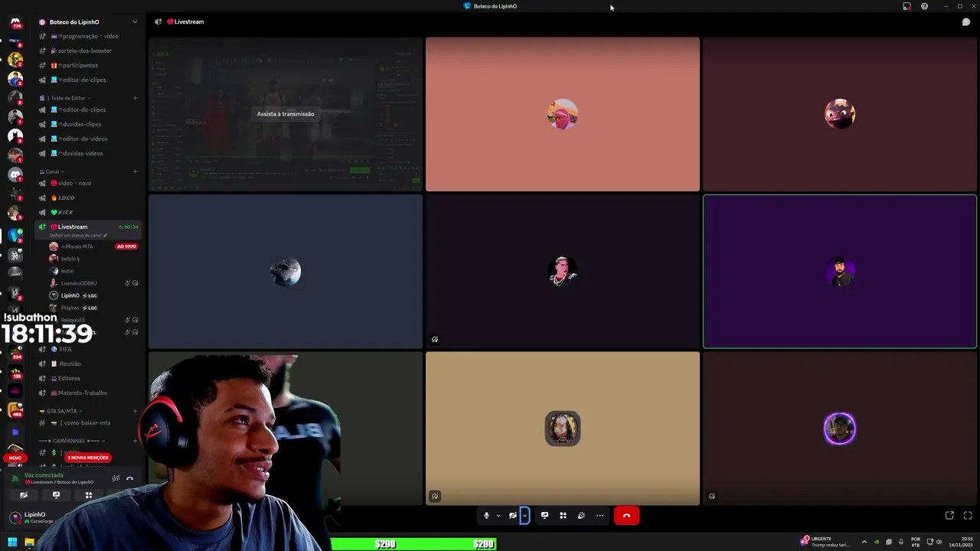Viewport: 980px width, 551px height.
Task: Select the green-highlighted speaking user tile
Action: click(x=840, y=272)
